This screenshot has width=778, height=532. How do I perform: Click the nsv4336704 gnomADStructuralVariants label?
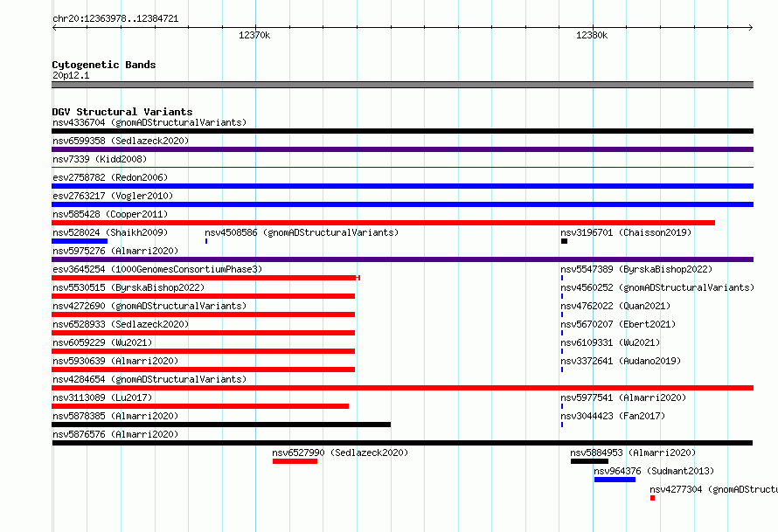click(149, 122)
